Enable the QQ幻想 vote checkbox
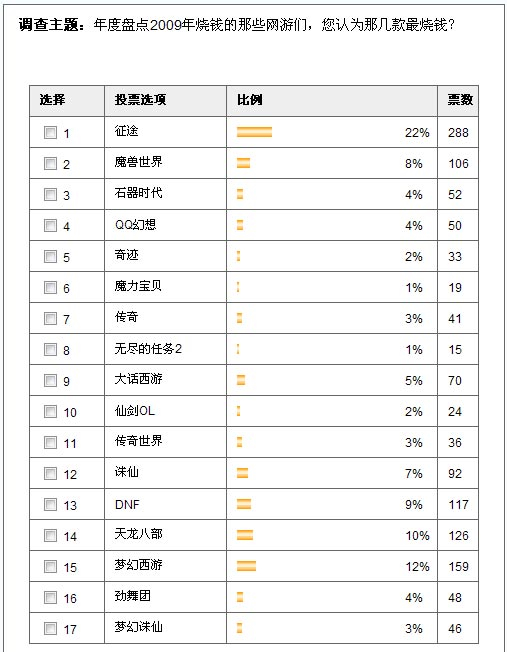 click(50, 225)
